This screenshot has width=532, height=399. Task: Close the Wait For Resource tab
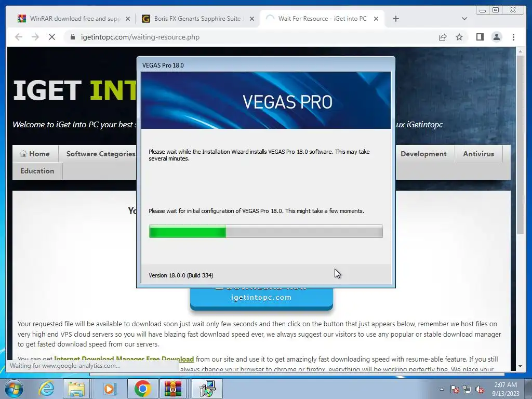pos(376,19)
